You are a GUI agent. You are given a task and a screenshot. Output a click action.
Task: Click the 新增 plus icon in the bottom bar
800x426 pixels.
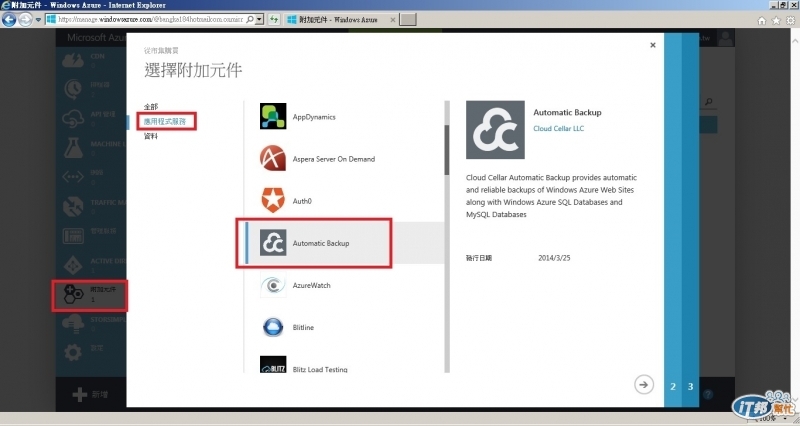pos(80,394)
